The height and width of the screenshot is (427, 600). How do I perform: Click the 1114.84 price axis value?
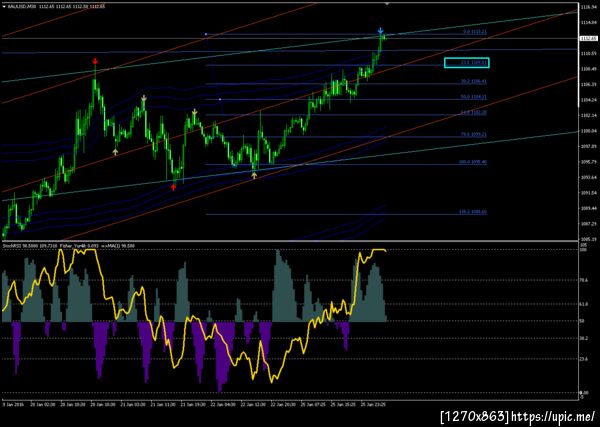[587, 22]
